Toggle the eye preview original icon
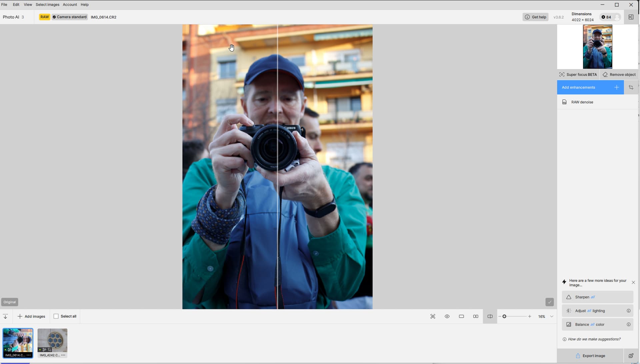The height and width of the screenshot is (364, 640). pyautogui.click(x=447, y=316)
